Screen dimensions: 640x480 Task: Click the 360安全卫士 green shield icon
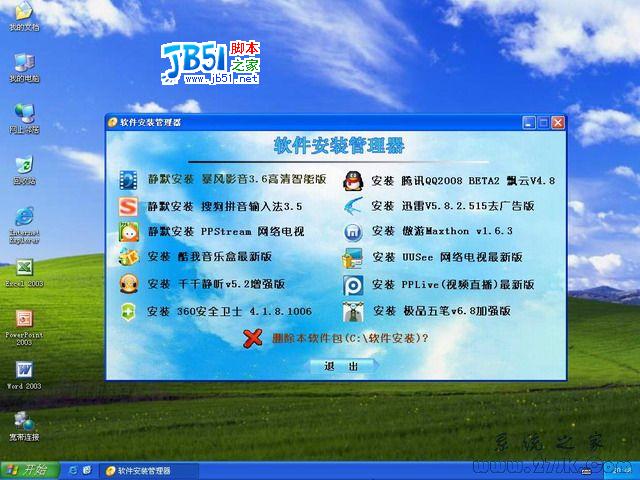pos(128,312)
